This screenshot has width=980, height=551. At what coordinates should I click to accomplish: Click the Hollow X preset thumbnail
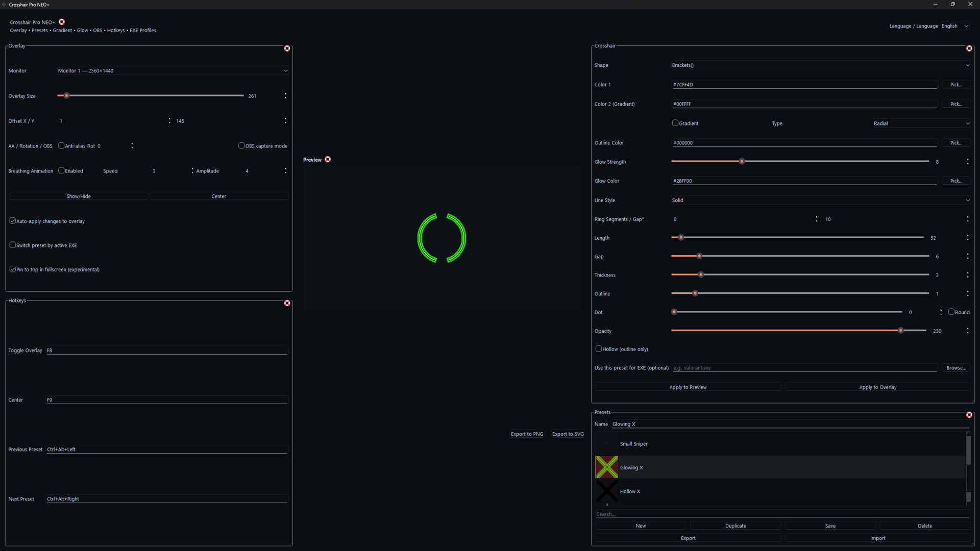click(606, 491)
